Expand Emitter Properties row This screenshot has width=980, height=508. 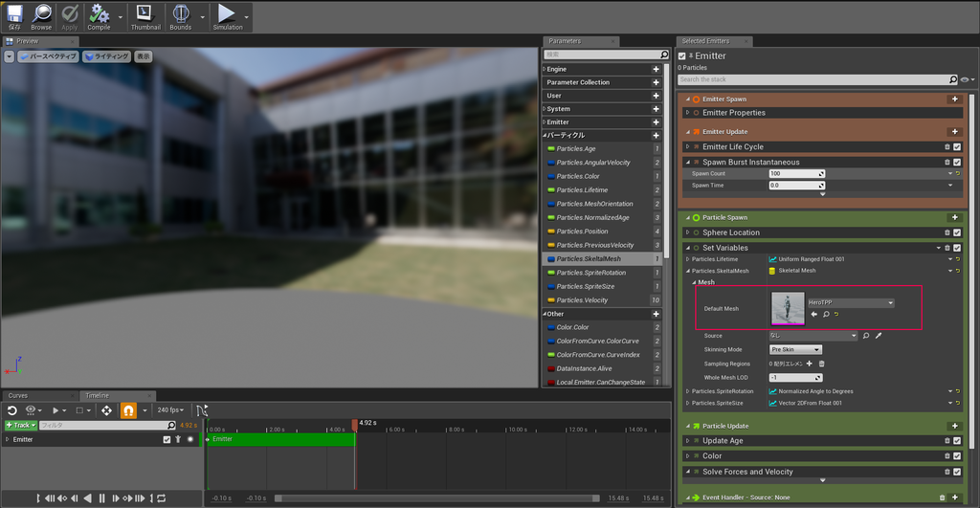[x=687, y=113]
